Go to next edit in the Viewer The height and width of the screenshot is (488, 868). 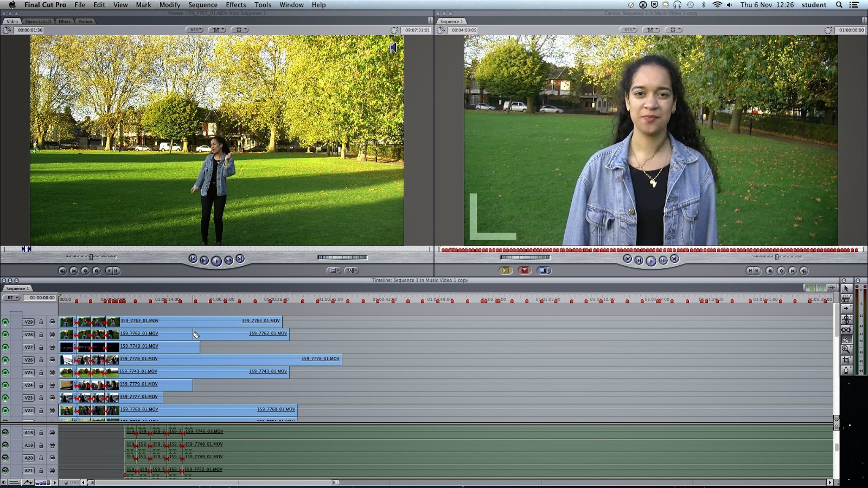click(x=240, y=259)
